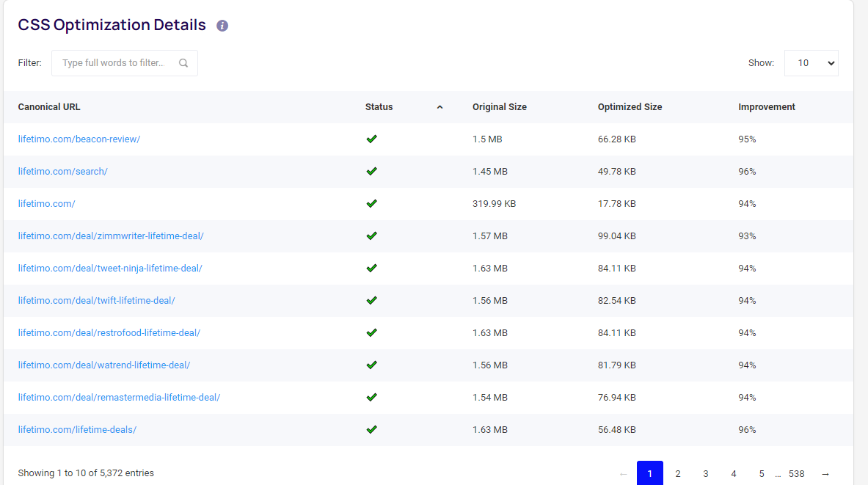Click the info icon beside CSS Optimization Details
Screen dimensions: 868x485
pos(222,26)
